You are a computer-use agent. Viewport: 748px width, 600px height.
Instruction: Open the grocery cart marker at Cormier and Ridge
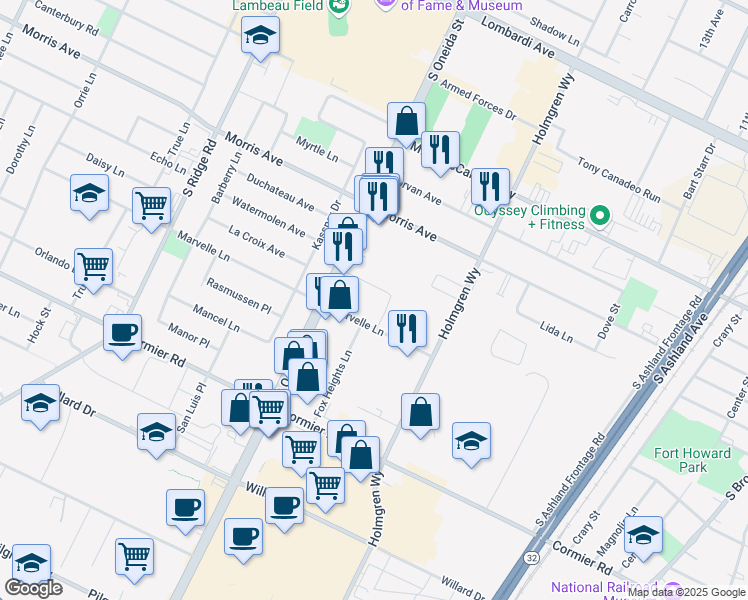(270, 413)
